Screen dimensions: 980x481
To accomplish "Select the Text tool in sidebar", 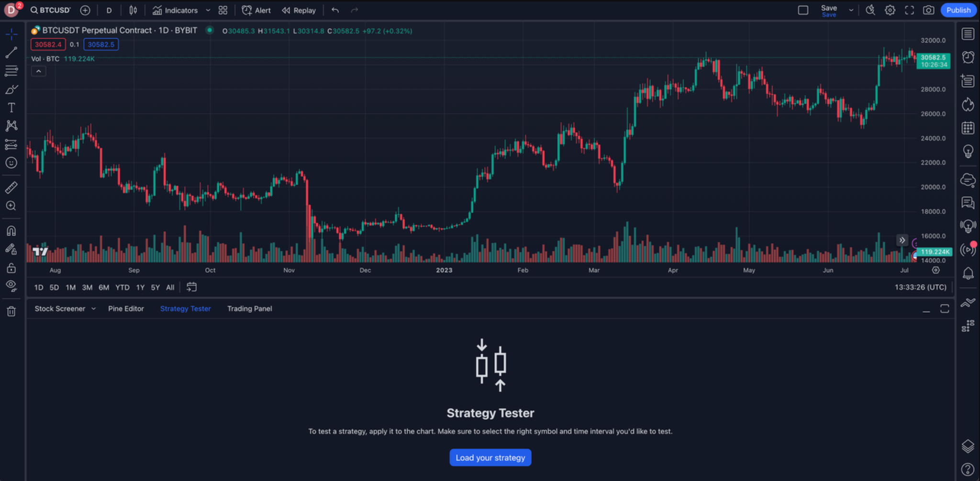I will pos(11,108).
